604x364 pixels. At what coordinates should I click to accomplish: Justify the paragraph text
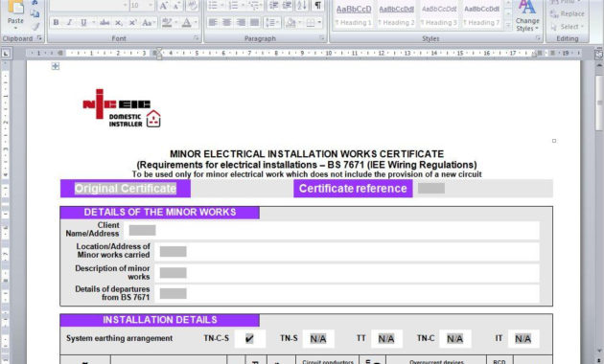[255, 23]
